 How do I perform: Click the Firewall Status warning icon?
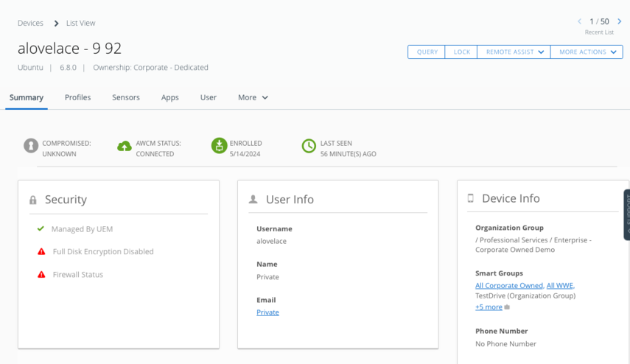tap(42, 275)
